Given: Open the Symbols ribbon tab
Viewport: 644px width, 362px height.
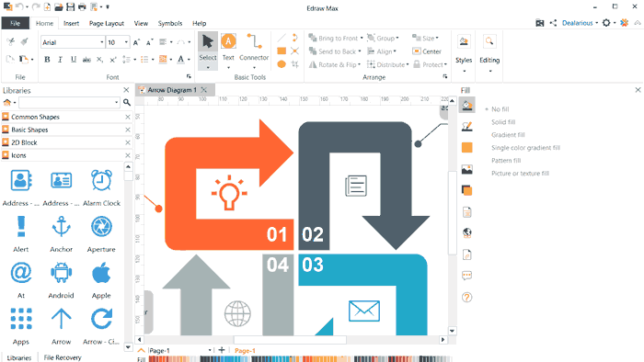Looking at the screenshot, I should [x=169, y=23].
